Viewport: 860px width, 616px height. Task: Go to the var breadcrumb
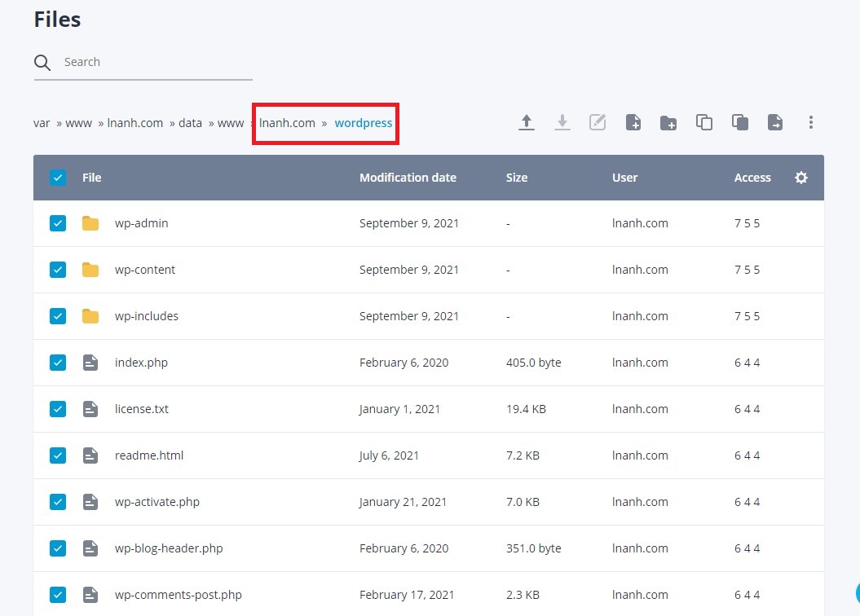(x=42, y=123)
